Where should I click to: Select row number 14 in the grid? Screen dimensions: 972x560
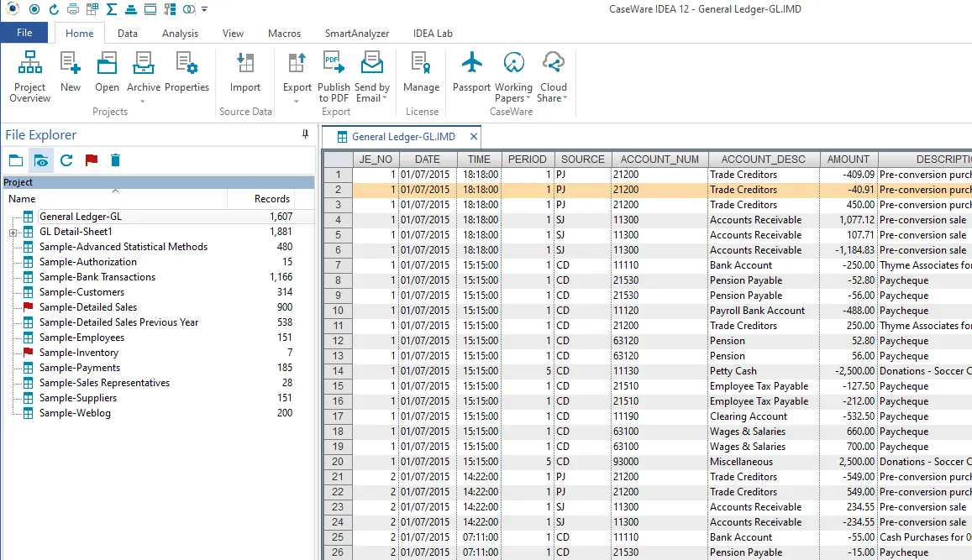[338, 371]
